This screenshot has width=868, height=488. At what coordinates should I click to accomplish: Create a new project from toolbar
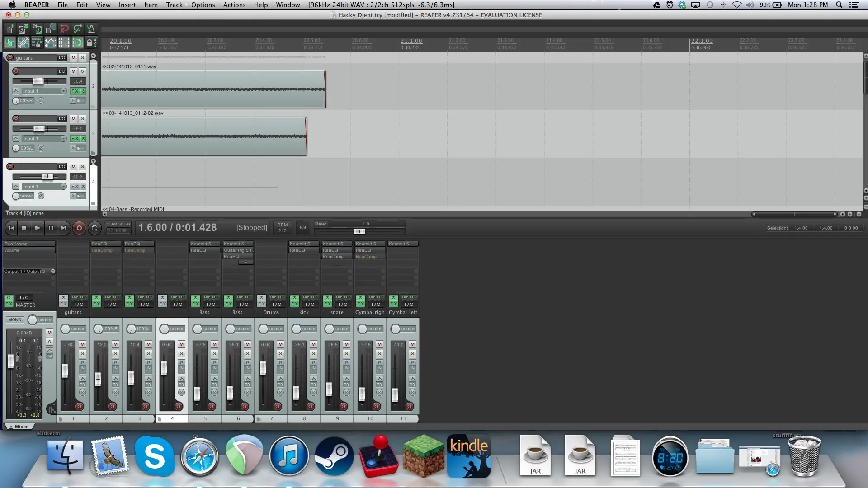9,29
